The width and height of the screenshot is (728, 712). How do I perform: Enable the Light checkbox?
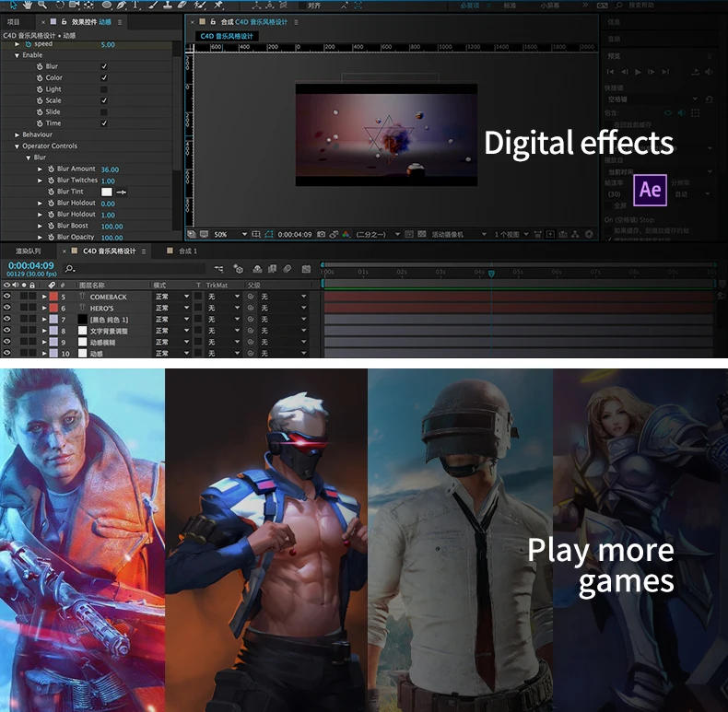tap(104, 89)
